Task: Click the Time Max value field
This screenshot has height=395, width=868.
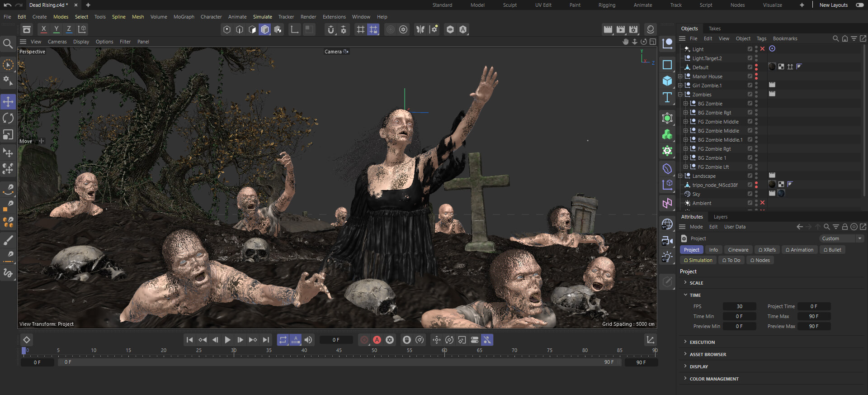Action: tap(813, 316)
